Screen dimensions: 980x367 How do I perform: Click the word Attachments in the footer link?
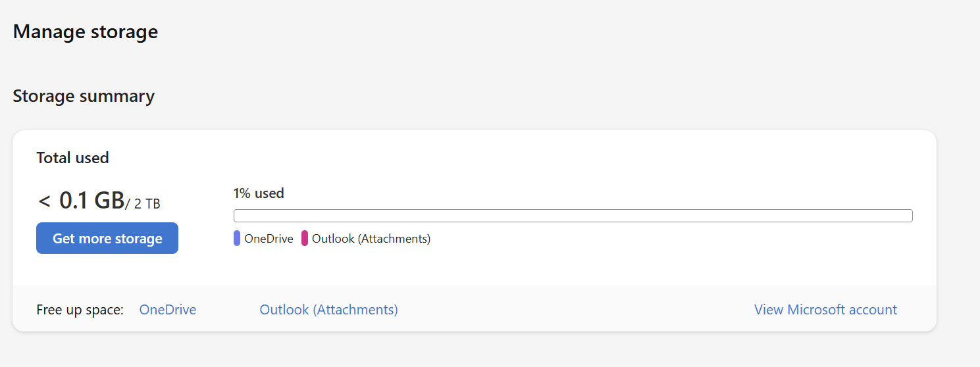click(x=355, y=309)
